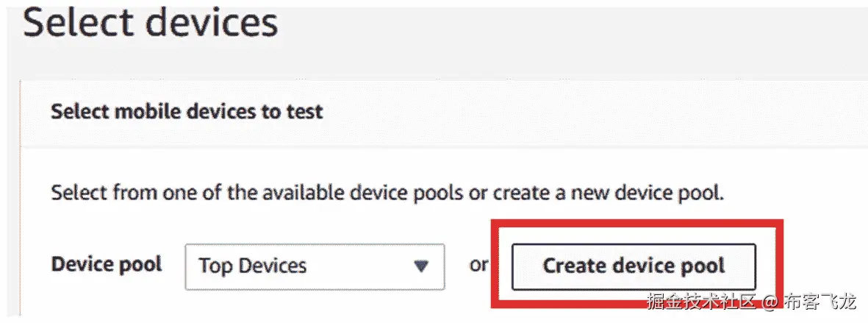Click the Create device pool button
The height and width of the screenshot is (323, 868).
[x=633, y=266]
